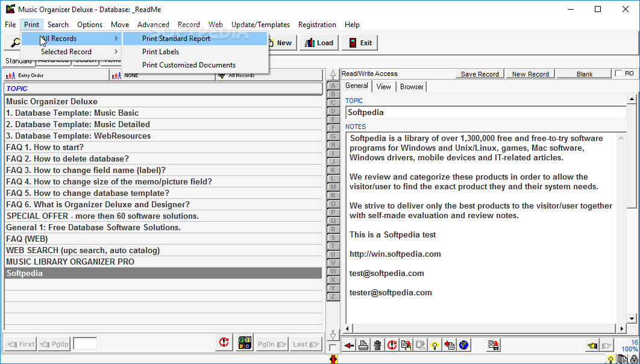Jump to letter S in alphabet bar

click(x=333, y=237)
